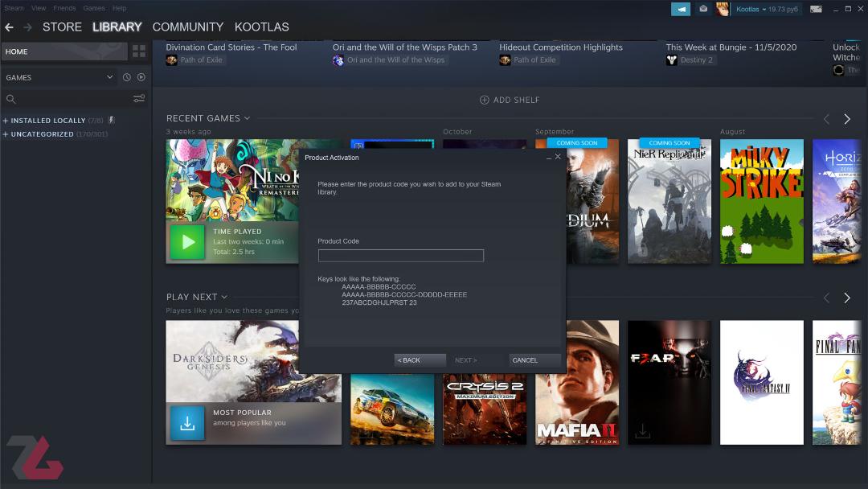Select the Crysis 2 game cover
The width and height of the screenshot is (868, 489).
tap(485, 409)
